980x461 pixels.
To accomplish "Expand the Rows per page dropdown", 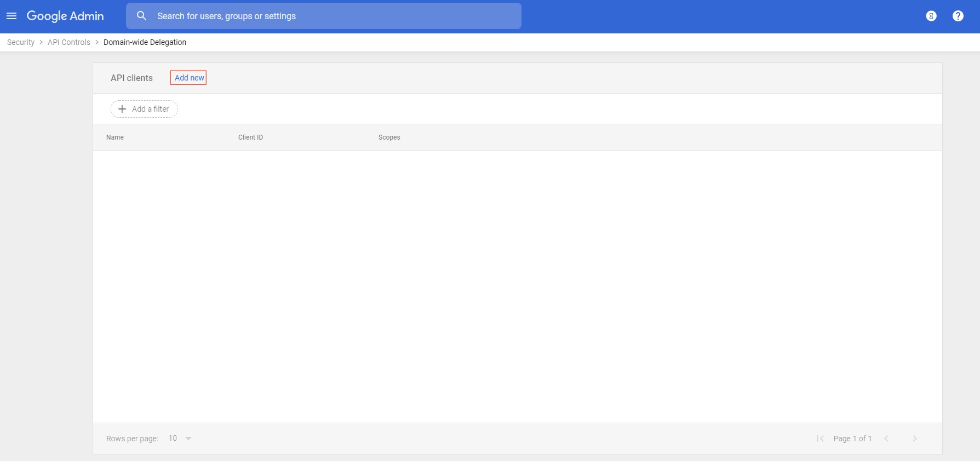I will point(181,439).
